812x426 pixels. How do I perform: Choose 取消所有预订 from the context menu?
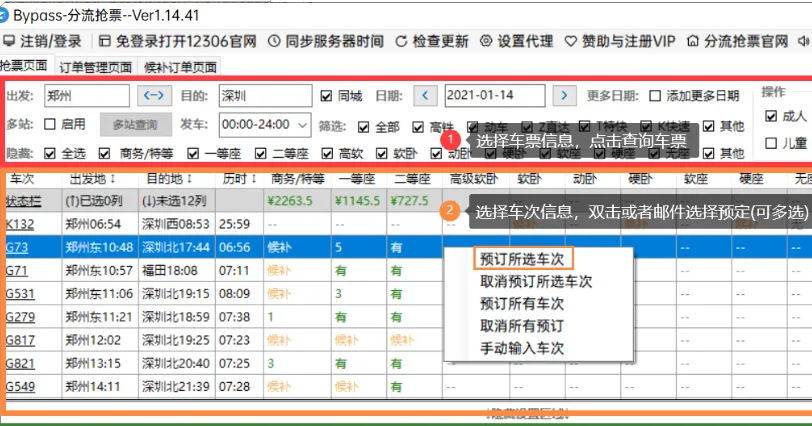click(522, 326)
